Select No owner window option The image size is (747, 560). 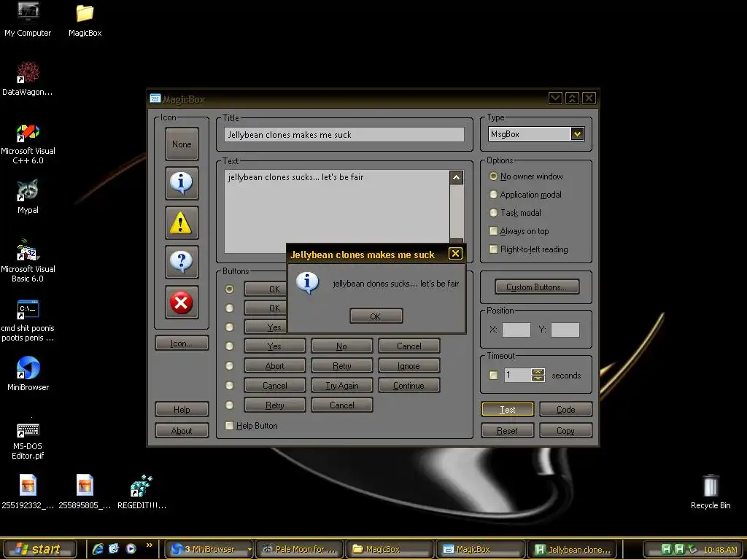point(527,176)
